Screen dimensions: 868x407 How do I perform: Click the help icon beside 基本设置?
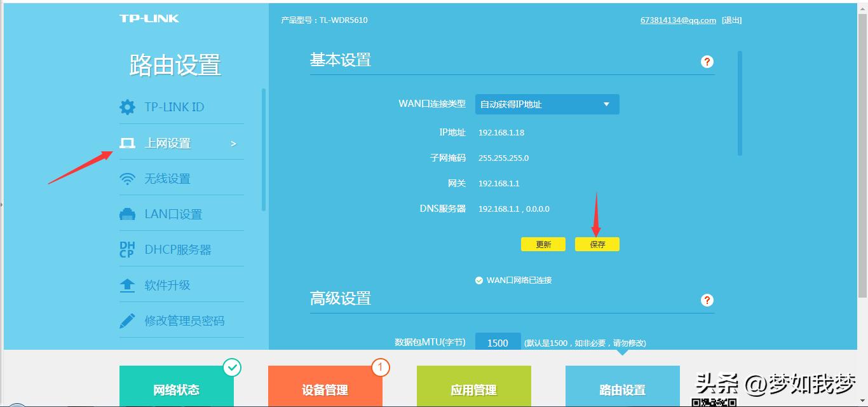click(x=707, y=61)
